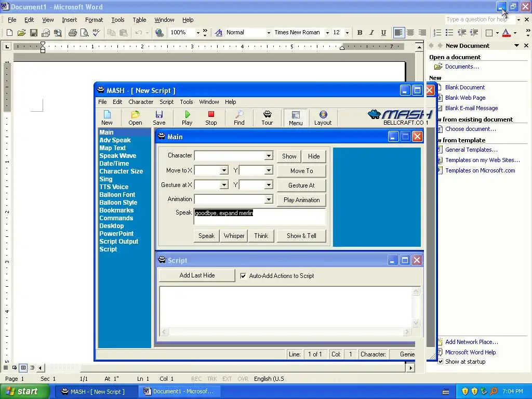Viewport: 532px width, 399px height.
Task: Center align text in Word
Action: point(410,33)
